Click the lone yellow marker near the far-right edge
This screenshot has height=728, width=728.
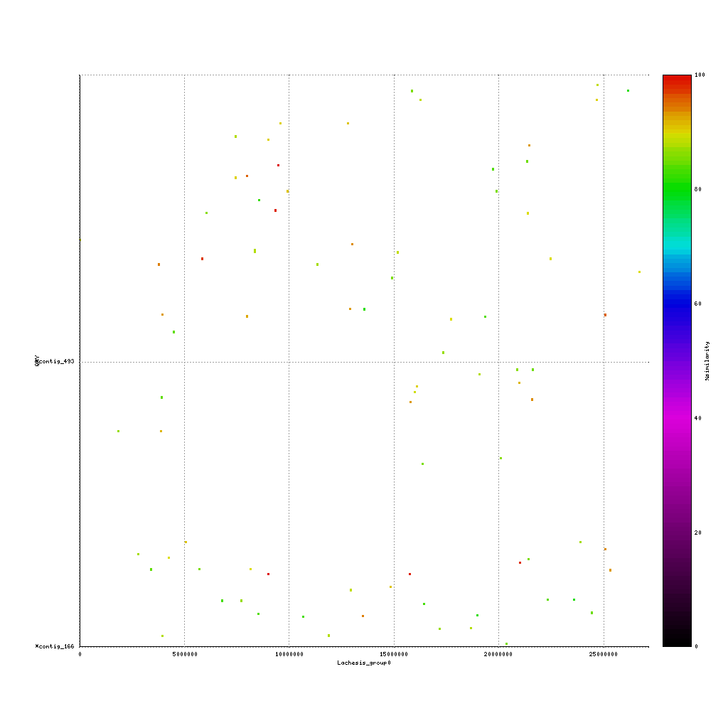click(640, 270)
